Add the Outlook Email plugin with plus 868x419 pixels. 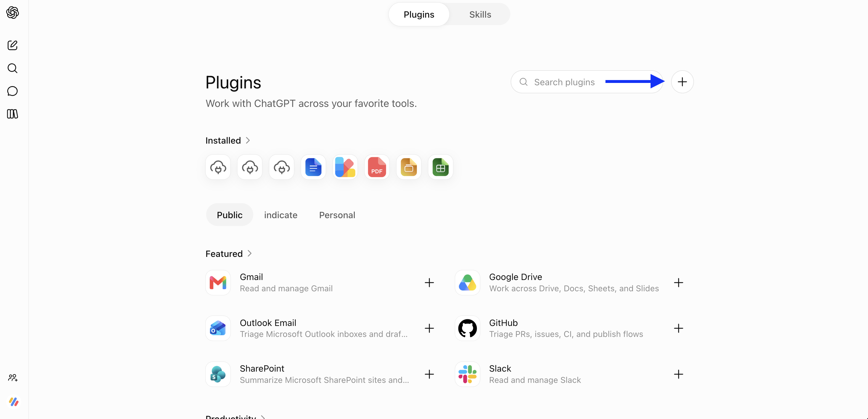pyautogui.click(x=429, y=328)
